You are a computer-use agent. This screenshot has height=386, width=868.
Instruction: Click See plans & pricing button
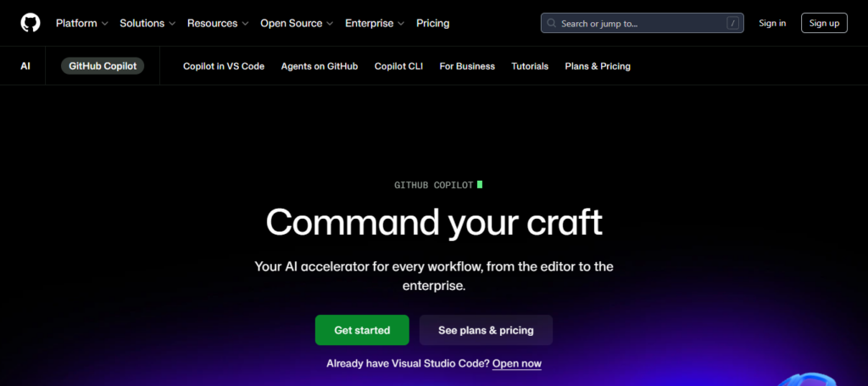(486, 330)
